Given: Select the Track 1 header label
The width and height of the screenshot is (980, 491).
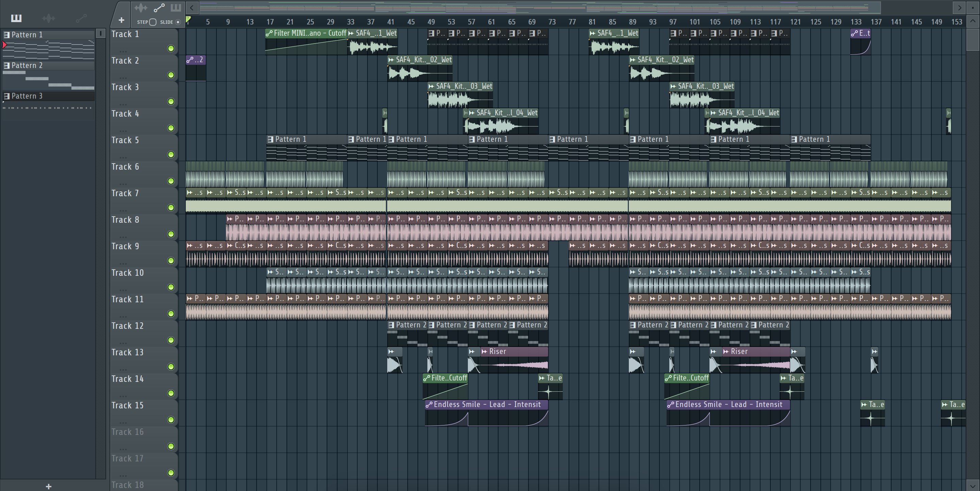Looking at the screenshot, I should (125, 34).
